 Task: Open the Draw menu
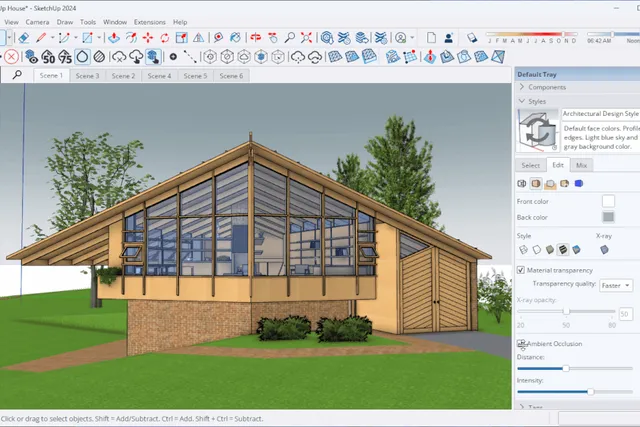(65, 22)
